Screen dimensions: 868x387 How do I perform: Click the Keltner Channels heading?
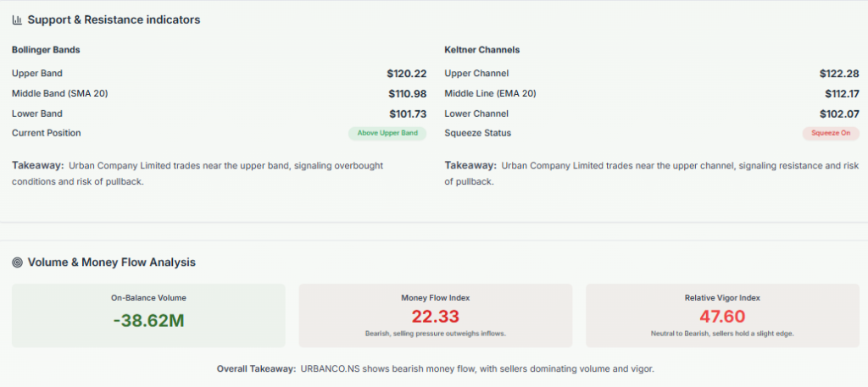pos(481,50)
